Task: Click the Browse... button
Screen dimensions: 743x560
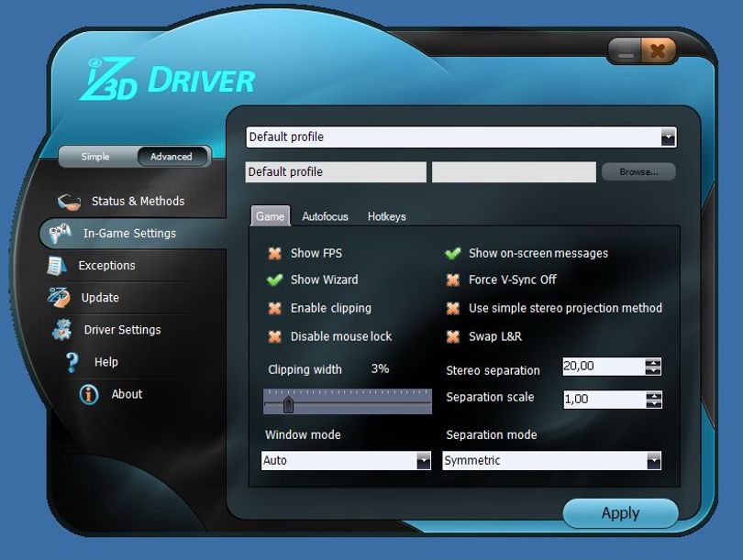Action: pos(638,171)
